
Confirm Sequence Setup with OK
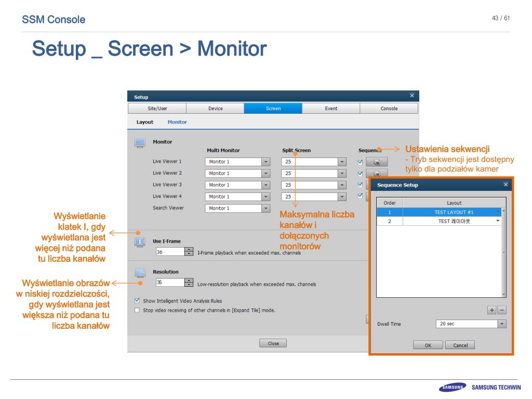pos(428,345)
